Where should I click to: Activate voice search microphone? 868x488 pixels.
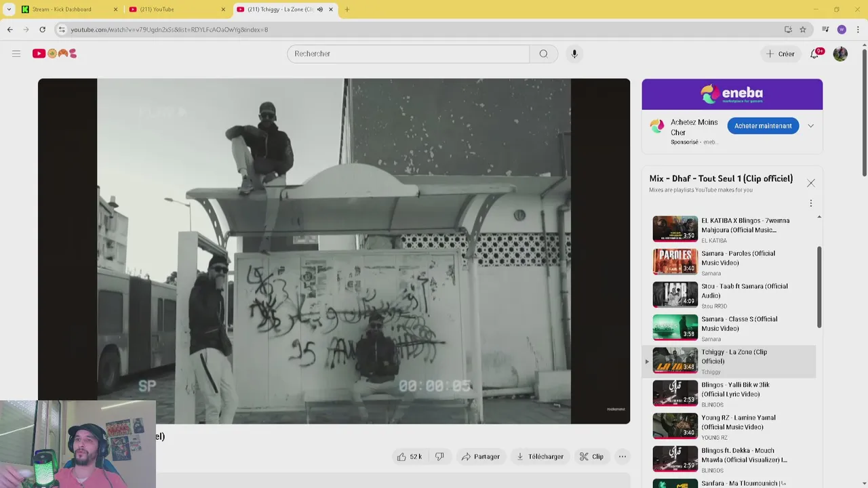pos(574,54)
